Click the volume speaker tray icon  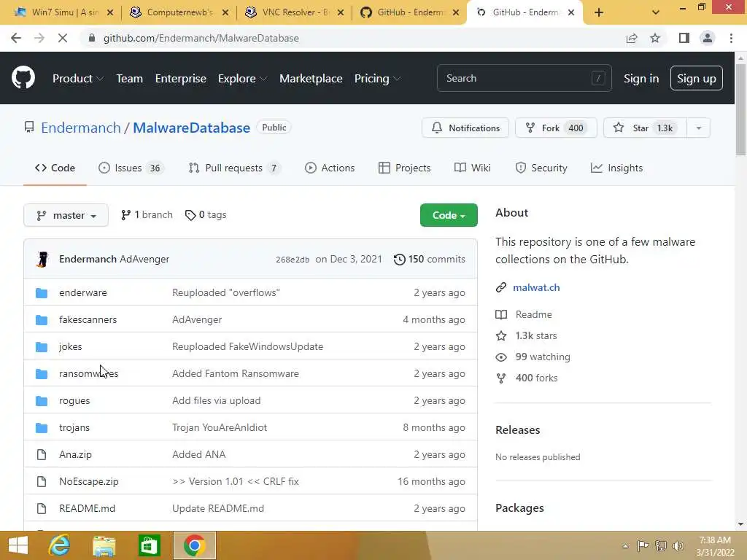(x=678, y=545)
